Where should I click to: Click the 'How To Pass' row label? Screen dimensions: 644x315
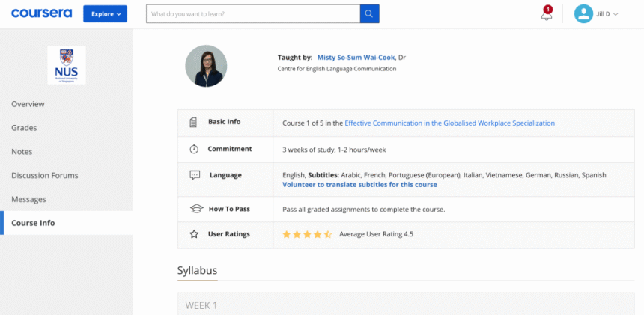click(x=229, y=209)
